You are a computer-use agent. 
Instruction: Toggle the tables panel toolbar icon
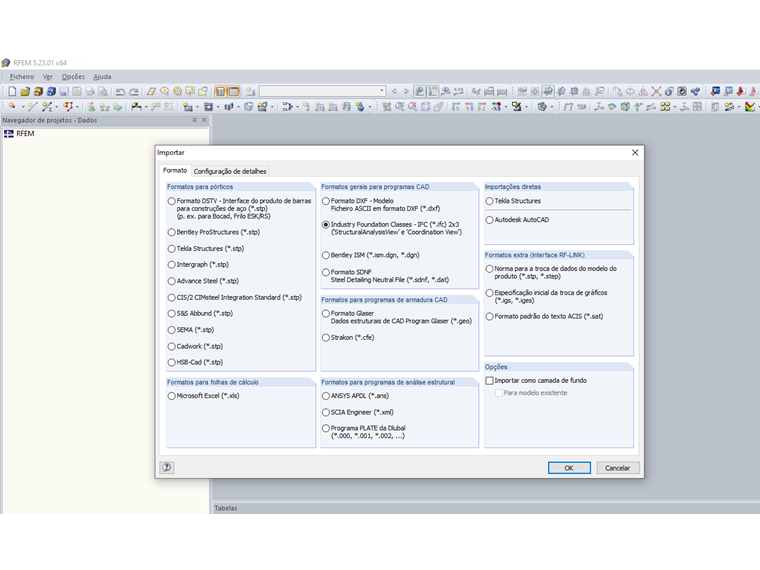(234, 91)
